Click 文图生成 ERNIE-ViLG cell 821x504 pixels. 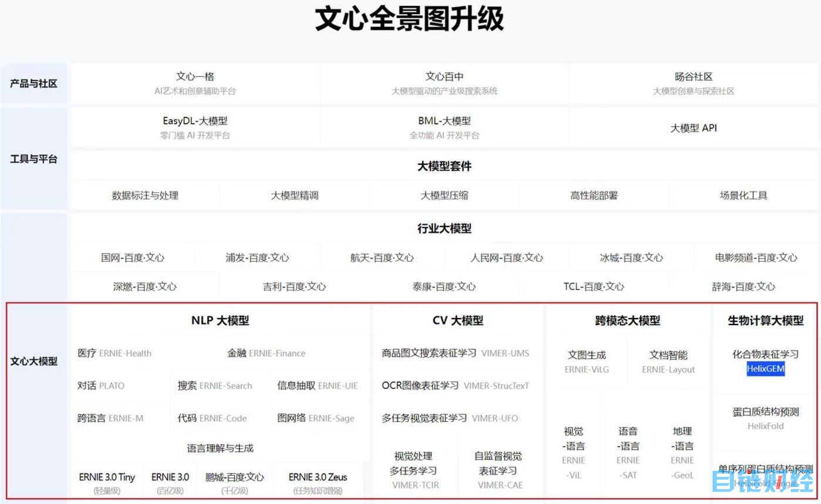[587, 362]
